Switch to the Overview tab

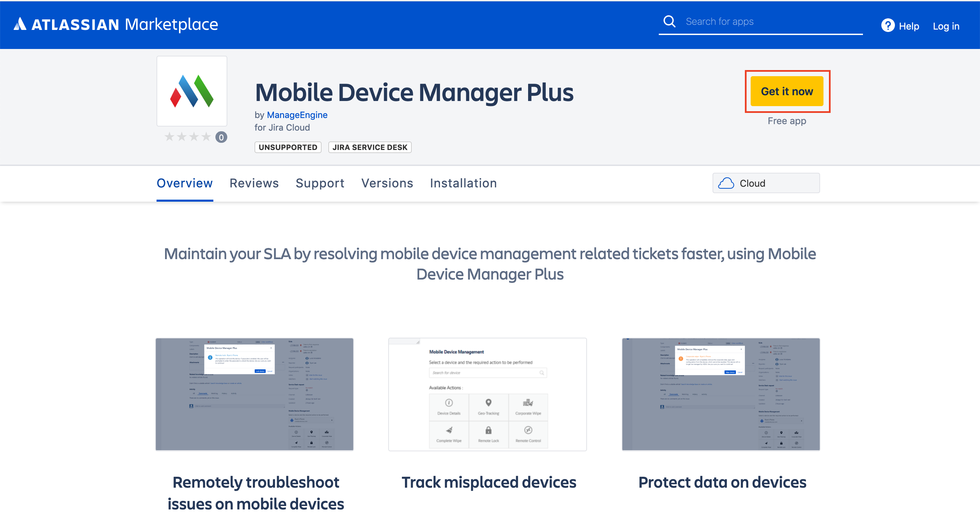(184, 183)
